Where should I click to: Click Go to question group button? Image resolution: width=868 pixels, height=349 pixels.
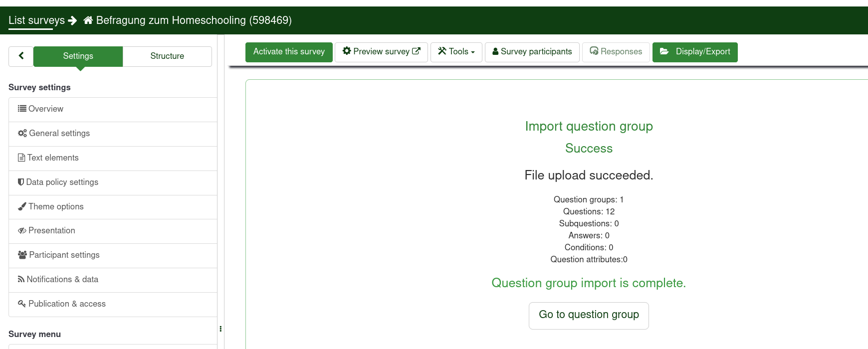pyautogui.click(x=589, y=315)
